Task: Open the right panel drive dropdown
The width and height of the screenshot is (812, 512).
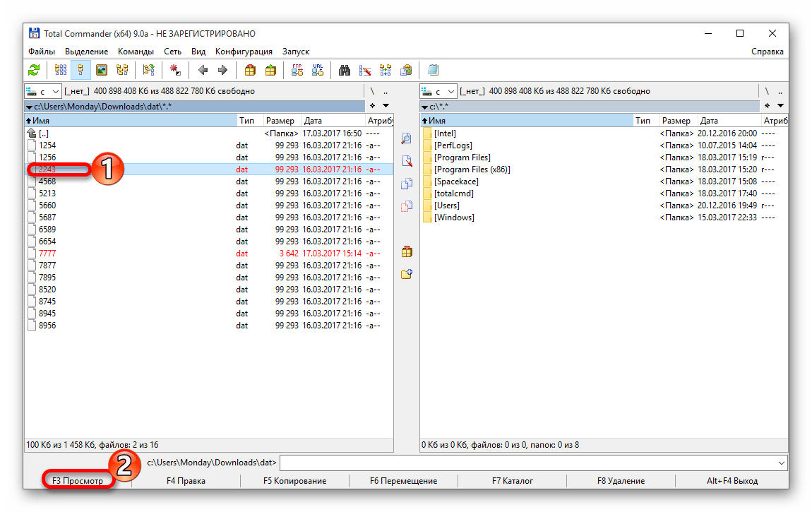Action: pyautogui.click(x=438, y=91)
